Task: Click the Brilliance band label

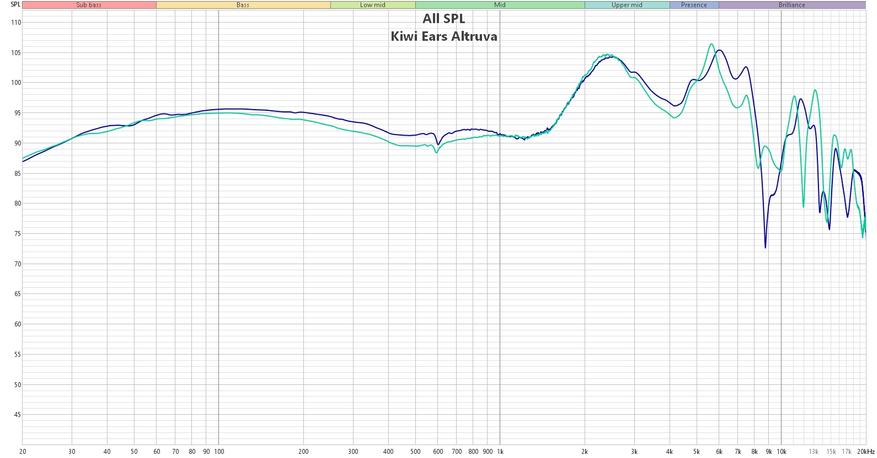Action: click(x=792, y=5)
